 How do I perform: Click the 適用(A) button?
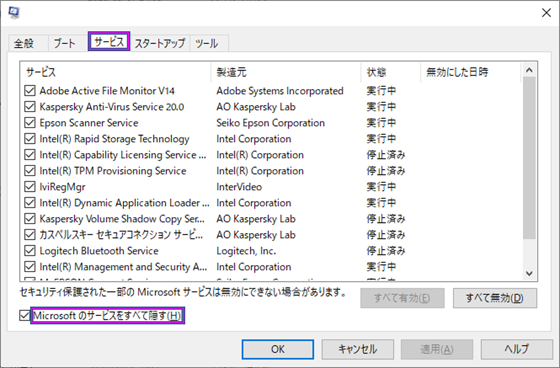(x=437, y=349)
